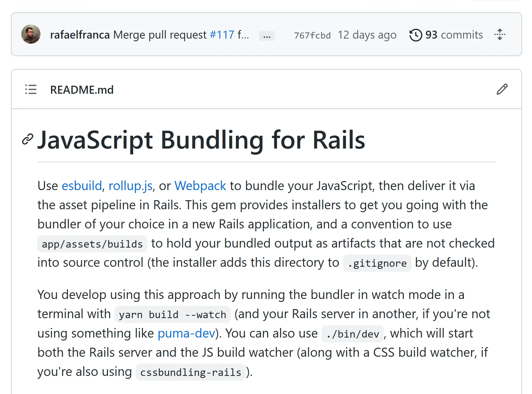
Task: Edit README.md using the pencil icon
Action: click(x=502, y=89)
